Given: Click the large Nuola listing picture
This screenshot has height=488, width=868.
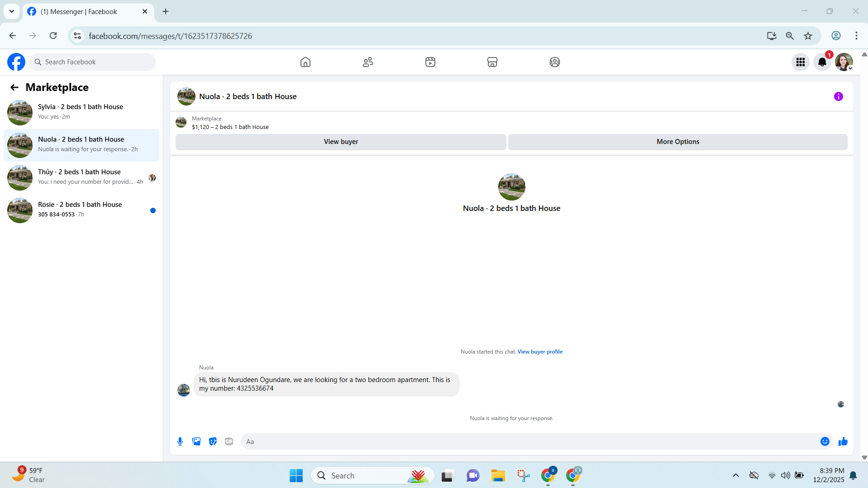Looking at the screenshot, I should tap(511, 187).
